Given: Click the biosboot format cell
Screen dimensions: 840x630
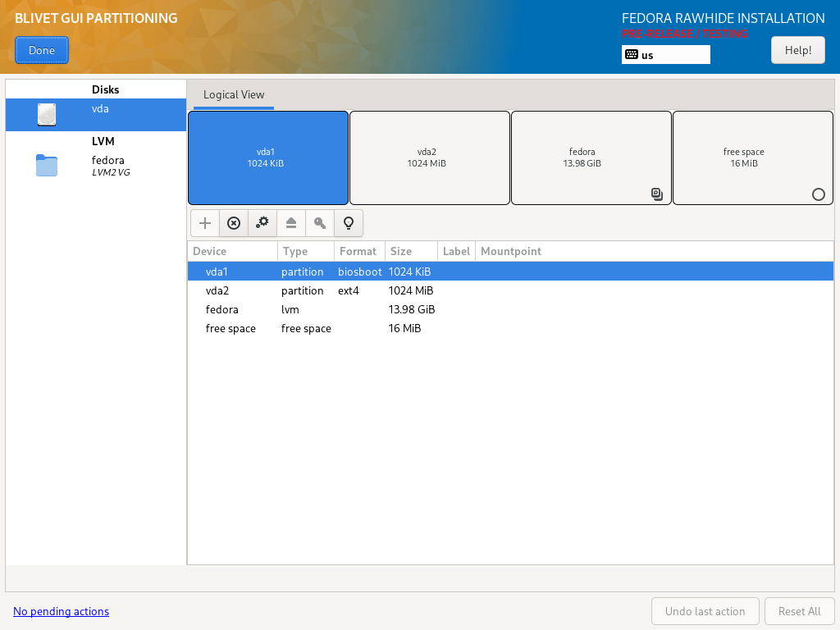Looking at the screenshot, I should coord(360,272).
